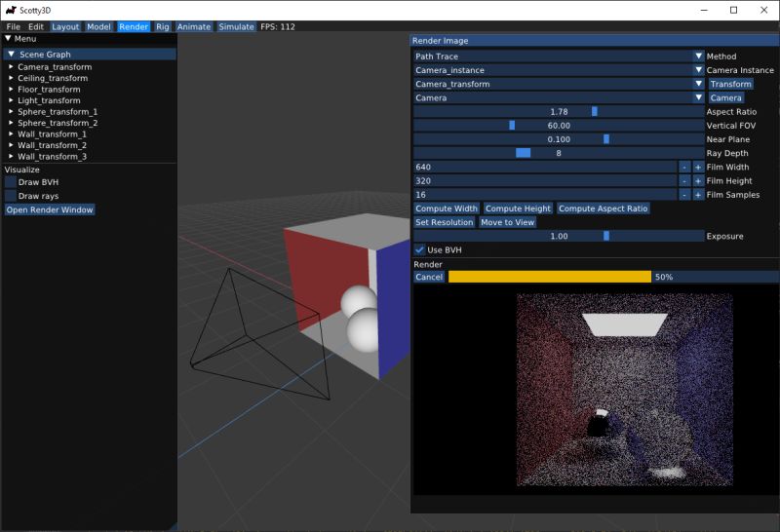Open the File menu
This screenshot has height=532, width=780.
click(13, 27)
